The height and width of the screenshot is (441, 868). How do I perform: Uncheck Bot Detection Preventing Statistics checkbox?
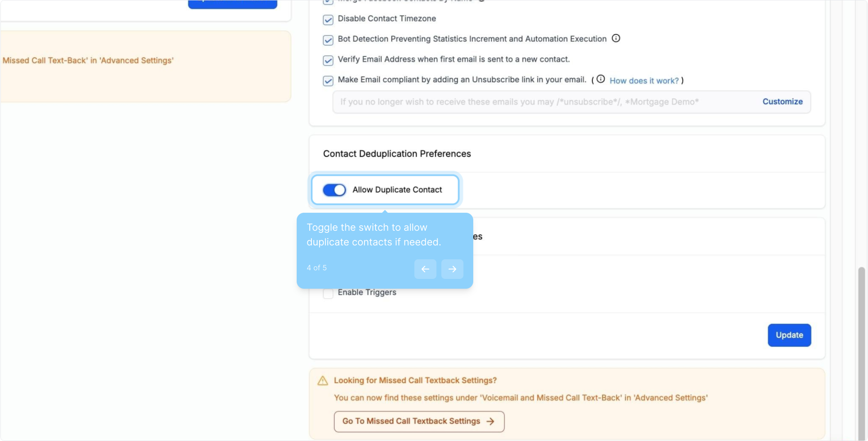pyautogui.click(x=328, y=40)
